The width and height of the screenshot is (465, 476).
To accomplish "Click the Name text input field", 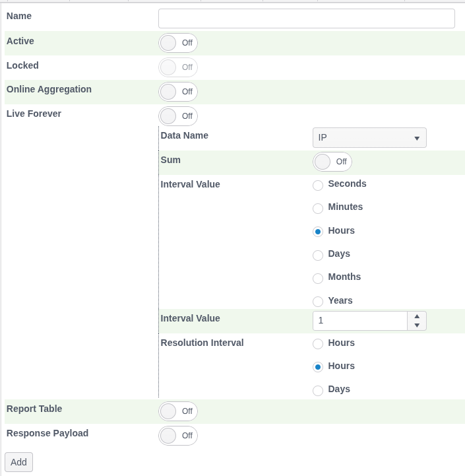I will coord(306,18).
